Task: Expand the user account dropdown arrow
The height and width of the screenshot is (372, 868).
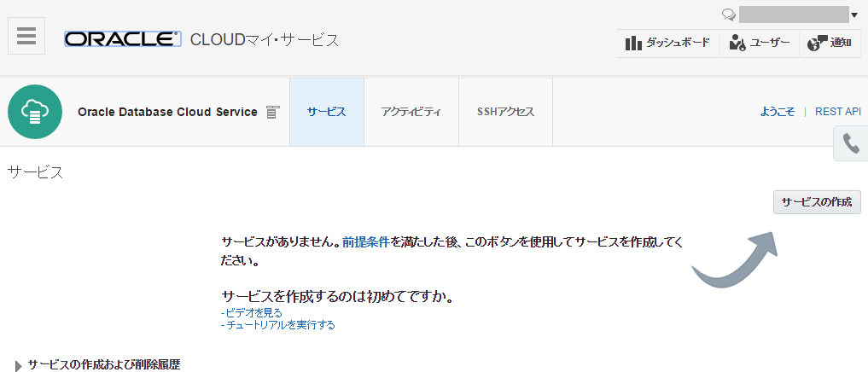Action: point(854,15)
